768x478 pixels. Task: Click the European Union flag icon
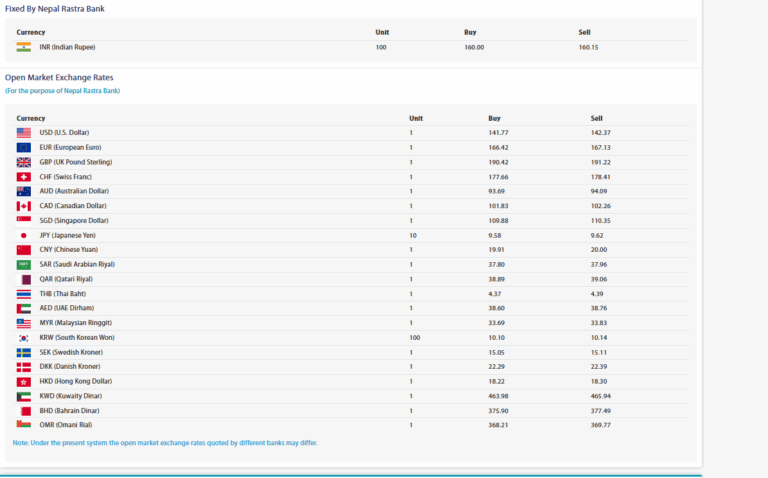24,147
